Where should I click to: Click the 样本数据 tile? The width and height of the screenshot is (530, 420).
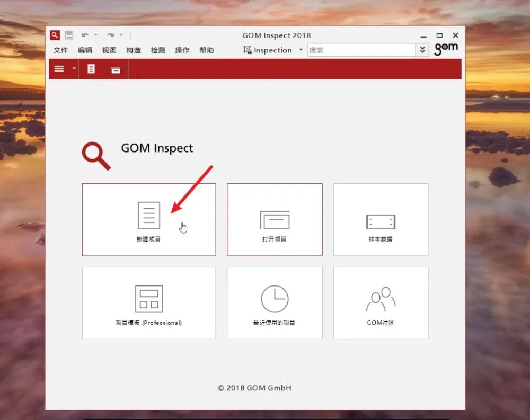(x=381, y=220)
